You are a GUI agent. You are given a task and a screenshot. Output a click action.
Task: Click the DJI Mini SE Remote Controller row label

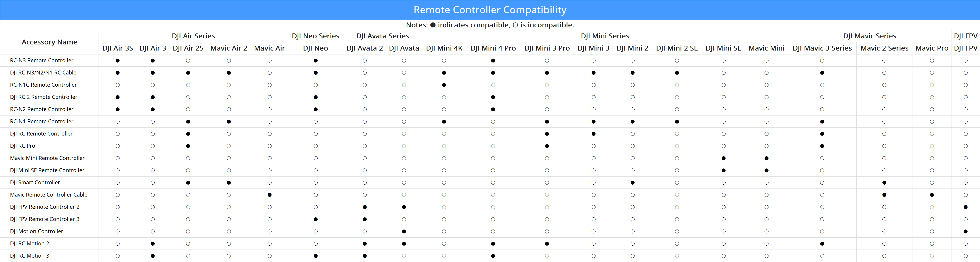click(47, 170)
